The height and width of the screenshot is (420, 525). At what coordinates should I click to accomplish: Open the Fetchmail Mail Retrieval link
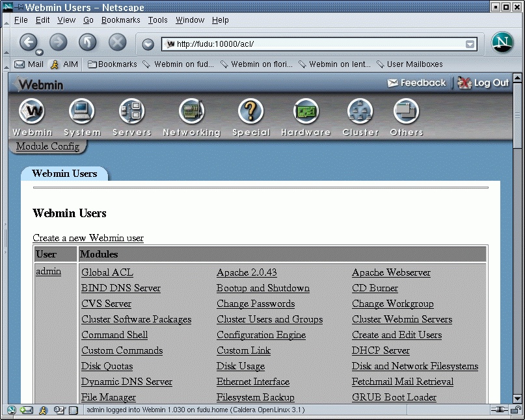[403, 382]
